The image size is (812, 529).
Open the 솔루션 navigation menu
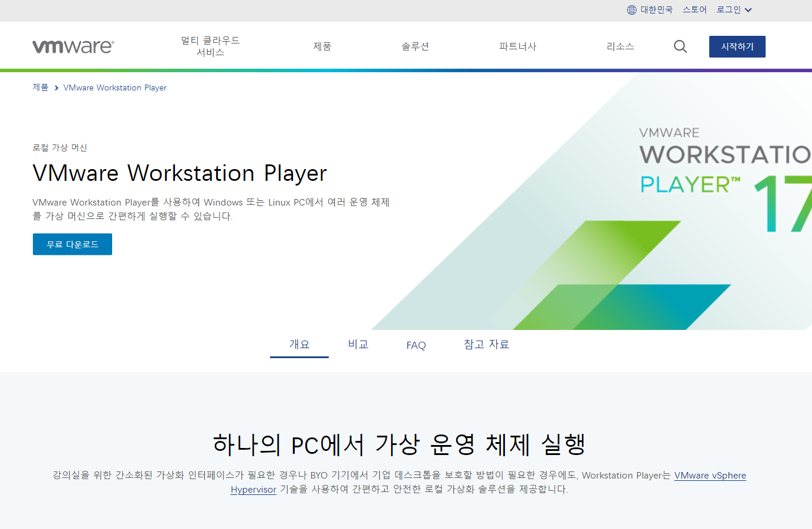pos(415,46)
